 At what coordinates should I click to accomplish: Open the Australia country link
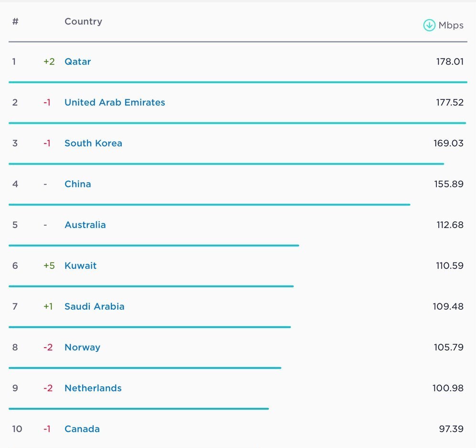pyautogui.click(x=85, y=225)
